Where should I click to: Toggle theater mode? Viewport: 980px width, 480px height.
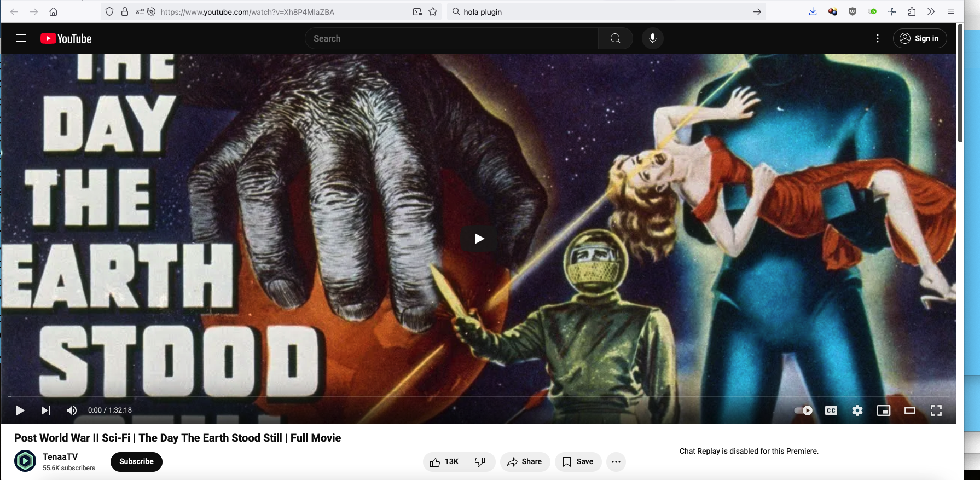tap(910, 410)
